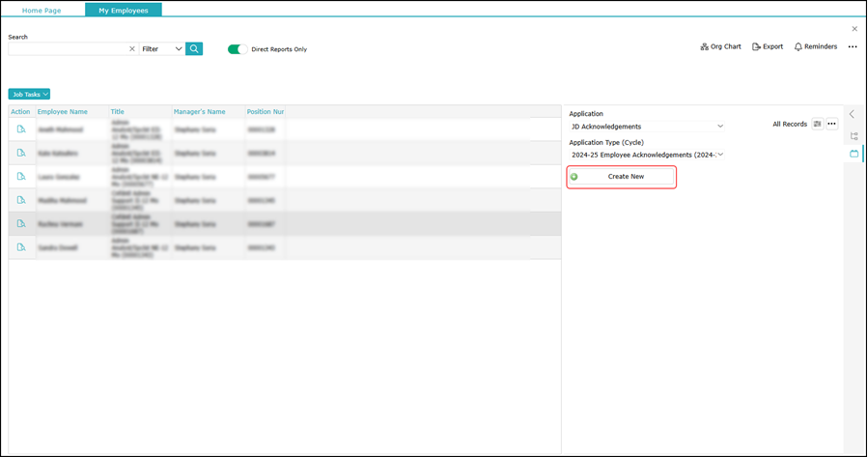Viewport: 868px width, 457px height.
Task: Click inside the Search text field
Action: (x=66, y=48)
